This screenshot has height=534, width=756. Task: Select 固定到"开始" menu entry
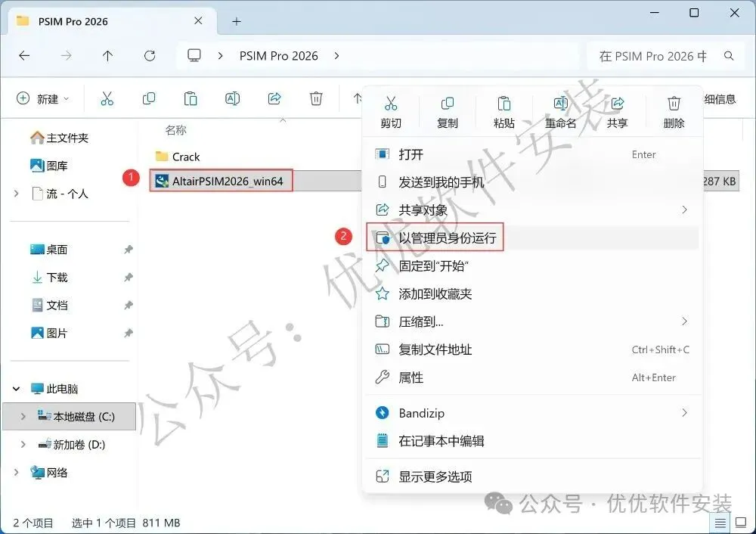coord(533,265)
